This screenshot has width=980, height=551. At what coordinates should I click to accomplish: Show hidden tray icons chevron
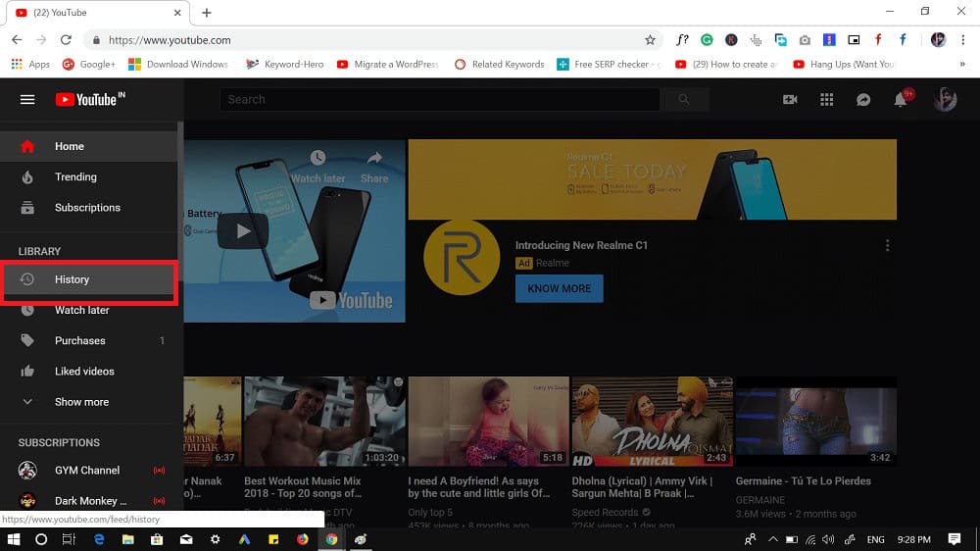point(773,539)
